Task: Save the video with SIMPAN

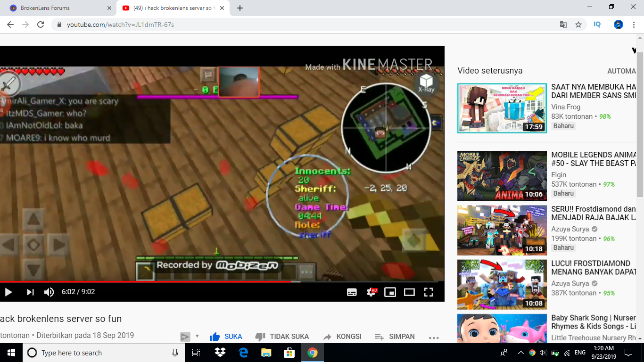Action: [x=395, y=337]
